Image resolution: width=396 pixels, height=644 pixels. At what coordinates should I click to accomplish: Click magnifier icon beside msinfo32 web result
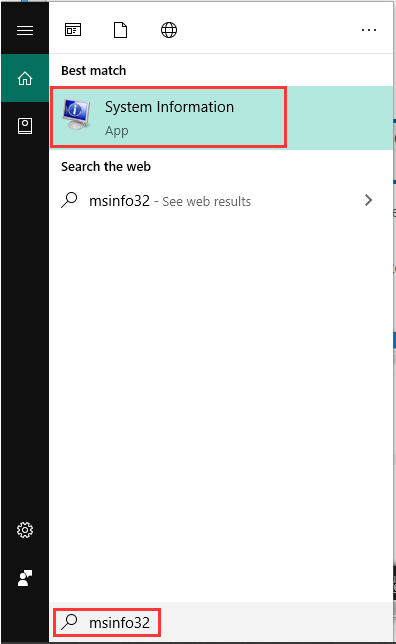(x=69, y=200)
